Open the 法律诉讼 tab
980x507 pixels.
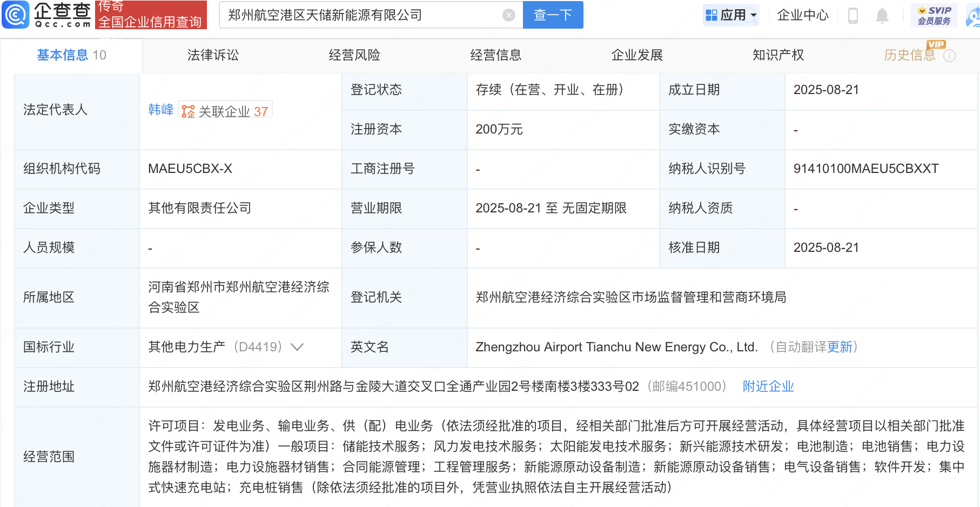coord(213,55)
